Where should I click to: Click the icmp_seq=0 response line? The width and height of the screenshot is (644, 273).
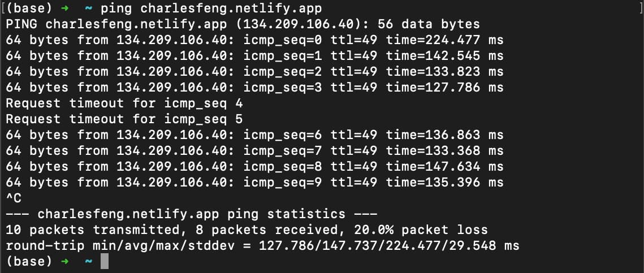[x=254, y=40]
